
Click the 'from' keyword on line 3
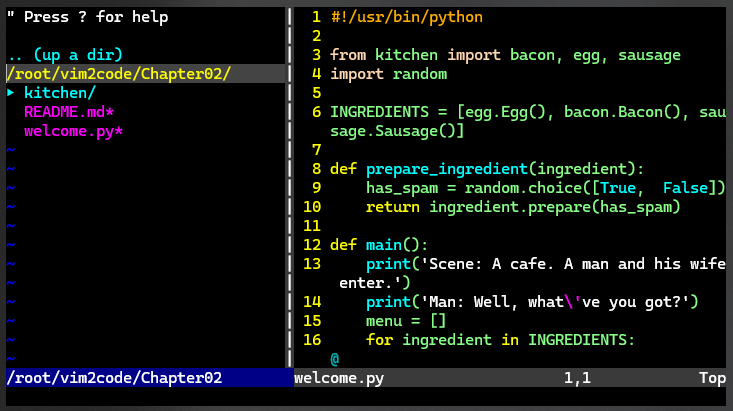[348, 55]
